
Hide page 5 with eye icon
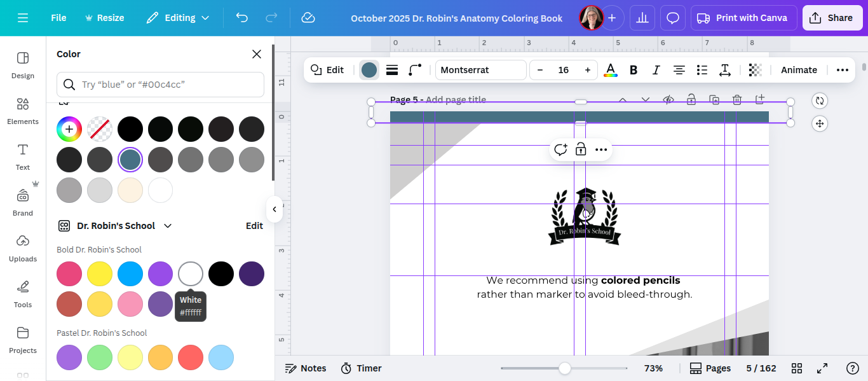coord(668,100)
